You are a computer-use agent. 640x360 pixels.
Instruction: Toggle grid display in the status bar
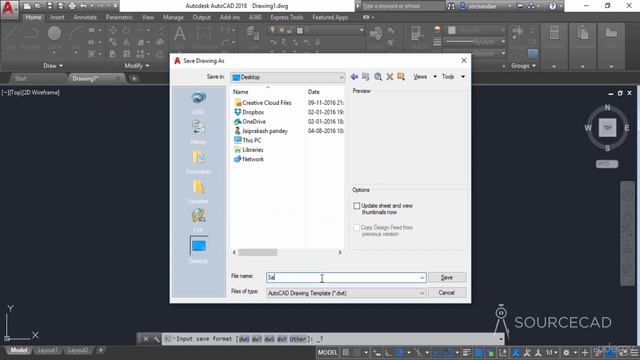pyautogui.click(x=346, y=353)
